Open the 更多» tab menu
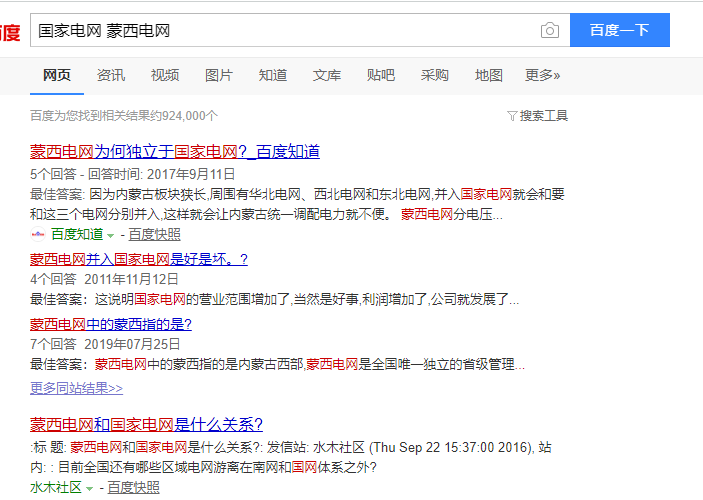The image size is (703, 500). click(542, 75)
